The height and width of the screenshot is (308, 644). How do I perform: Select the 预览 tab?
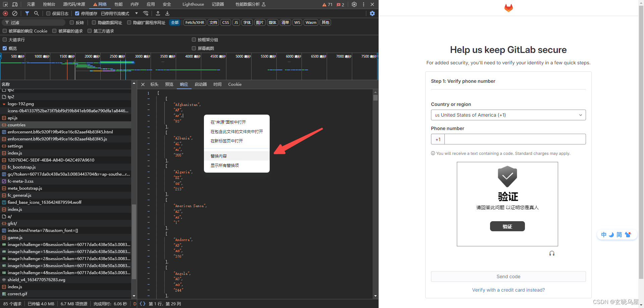(x=169, y=84)
